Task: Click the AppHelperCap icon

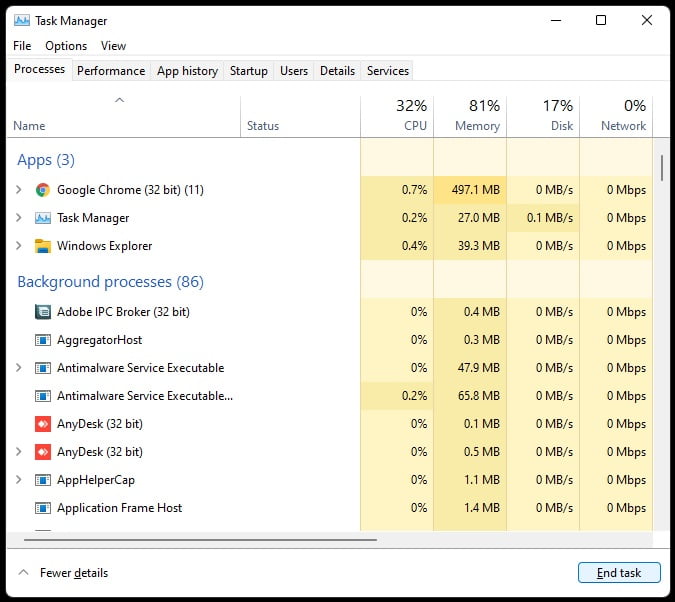Action: (43, 480)
